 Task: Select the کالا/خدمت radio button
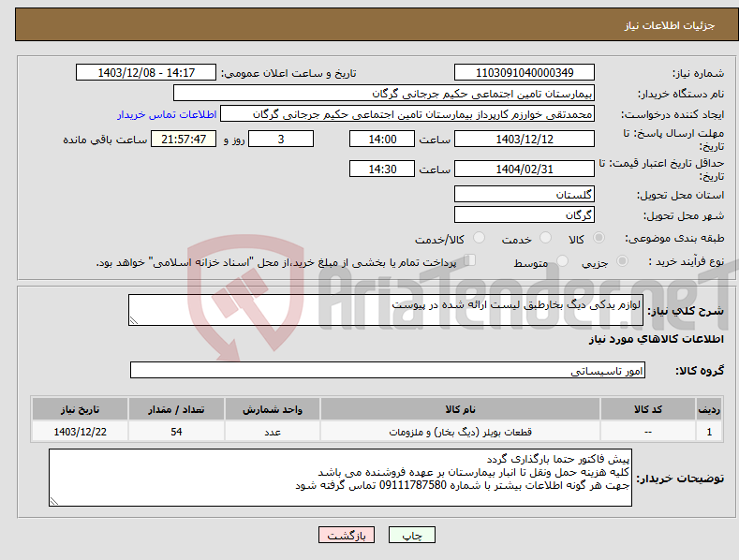(479, 238)
